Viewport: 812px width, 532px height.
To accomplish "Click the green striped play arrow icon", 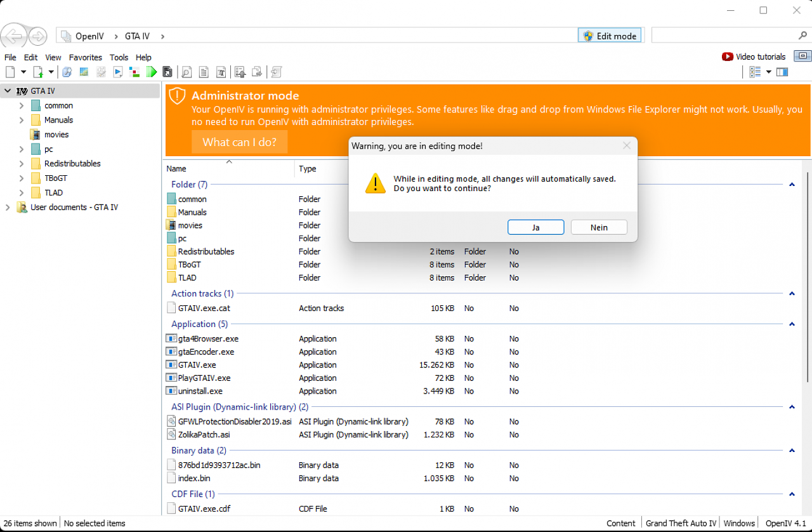I will [152, 72].
